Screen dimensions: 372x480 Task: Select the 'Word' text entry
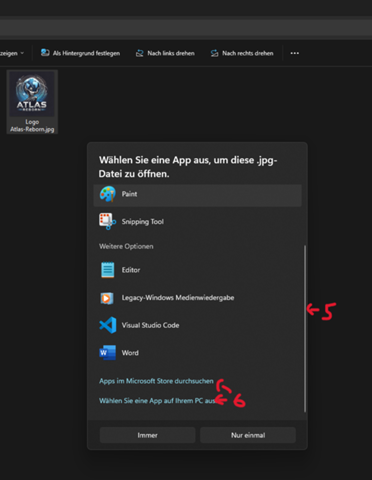point(130,353)
